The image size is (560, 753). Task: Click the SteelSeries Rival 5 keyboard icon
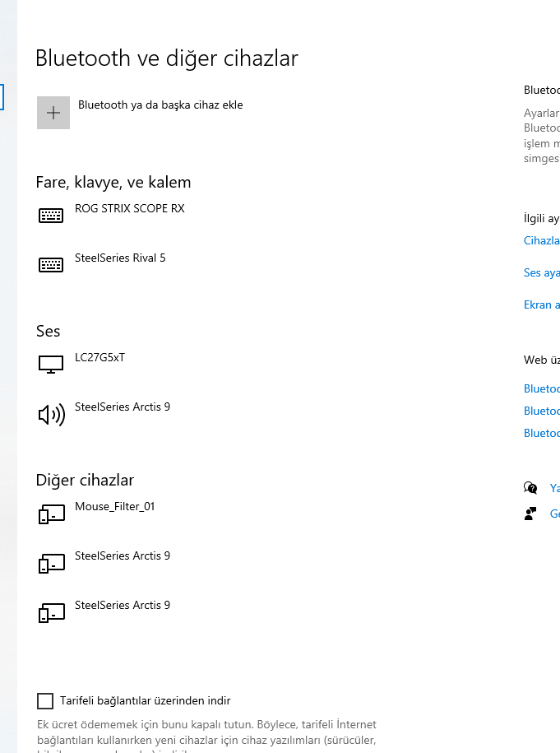coord(51,265)
